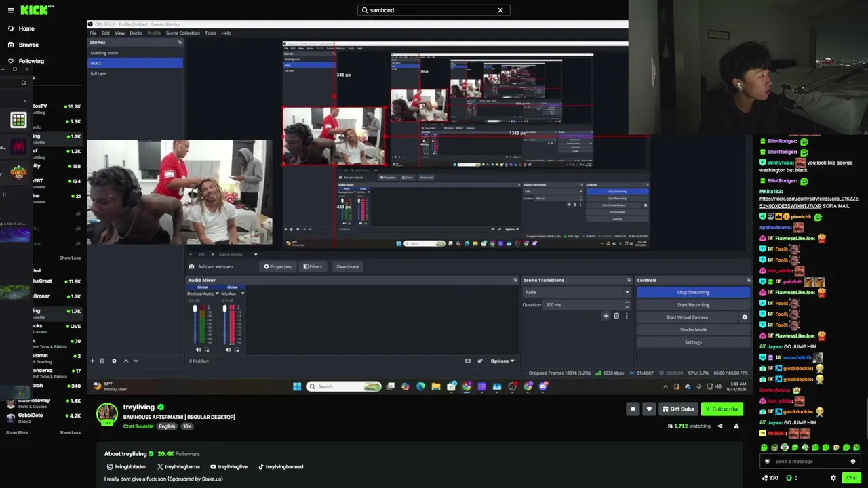Expand the Mic/Aux source dropdown
Image resolution: width=868 pixels, height=488 pixels.
(243, 293)
